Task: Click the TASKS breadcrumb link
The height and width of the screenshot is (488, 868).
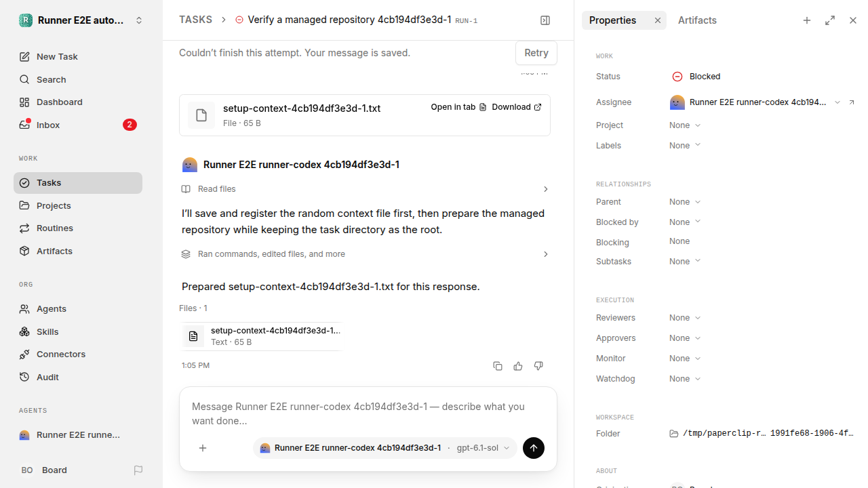Action: click(195, 20)
